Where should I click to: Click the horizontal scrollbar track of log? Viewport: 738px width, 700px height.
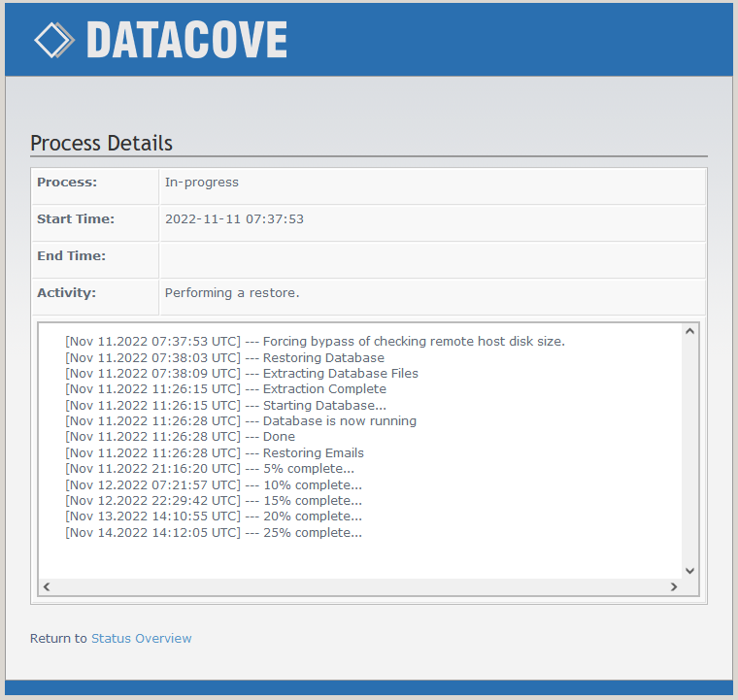359,586
